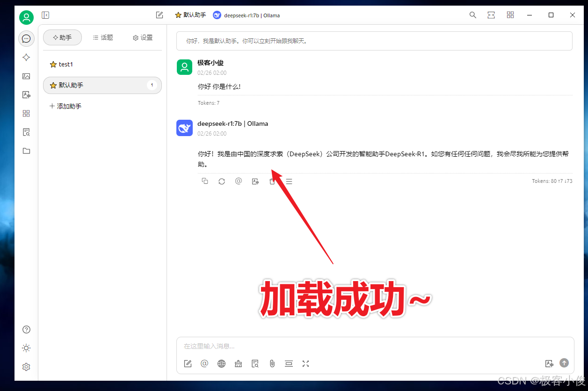588x391 pixels.
Task: Click the topic count badge on 默认助手
Action: (x=152, y=85)
